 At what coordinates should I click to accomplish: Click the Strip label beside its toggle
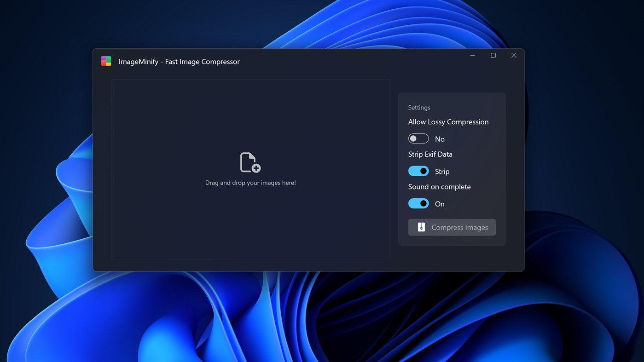pyautogui.click(x=442, y=171)
